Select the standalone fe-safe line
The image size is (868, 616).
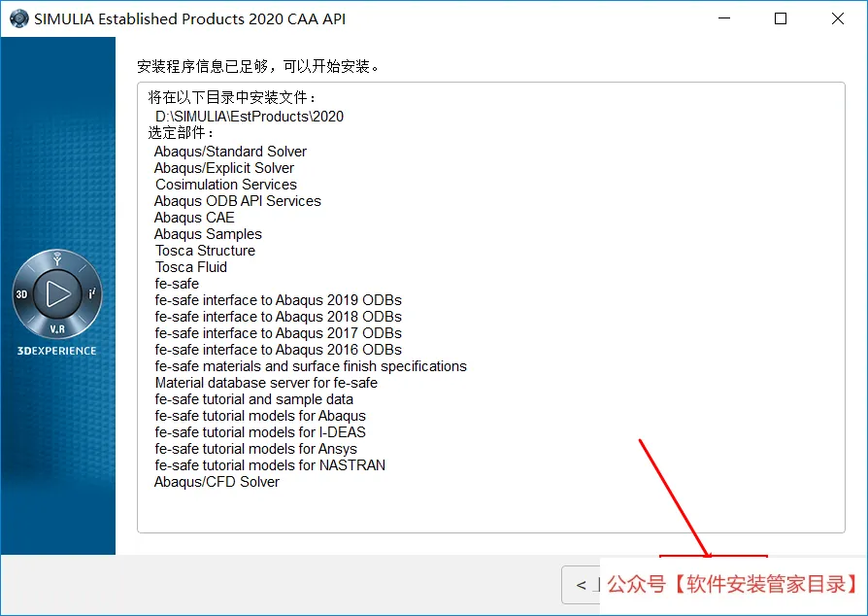177,284
